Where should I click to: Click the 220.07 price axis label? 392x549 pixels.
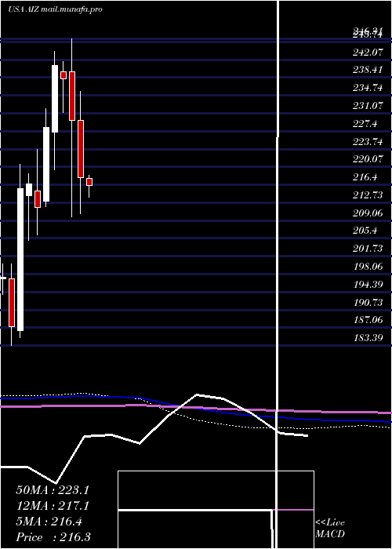[x=368, y=159]
